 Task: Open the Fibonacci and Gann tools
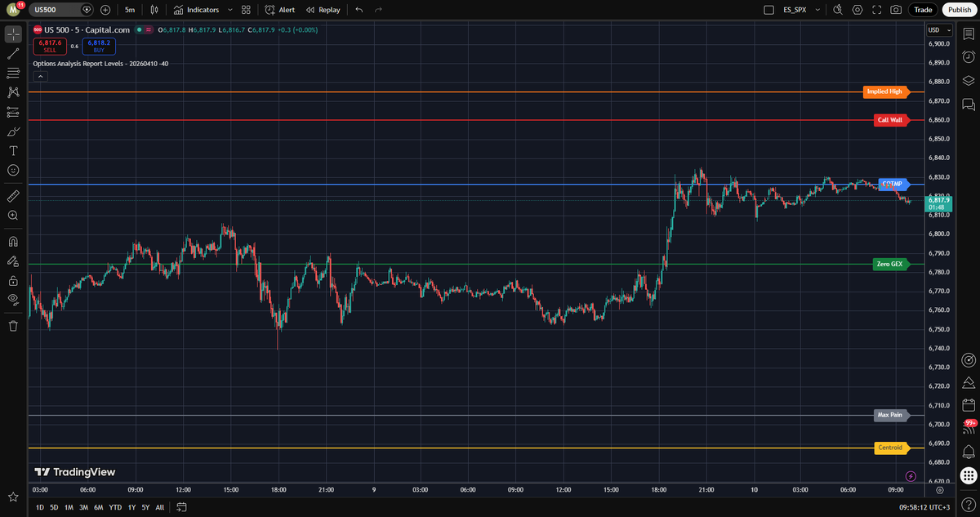[13, 74]
